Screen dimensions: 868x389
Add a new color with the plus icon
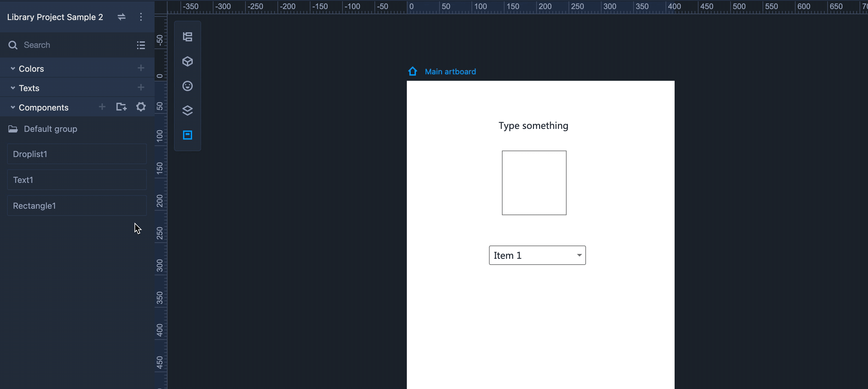[x=141, y=68]
